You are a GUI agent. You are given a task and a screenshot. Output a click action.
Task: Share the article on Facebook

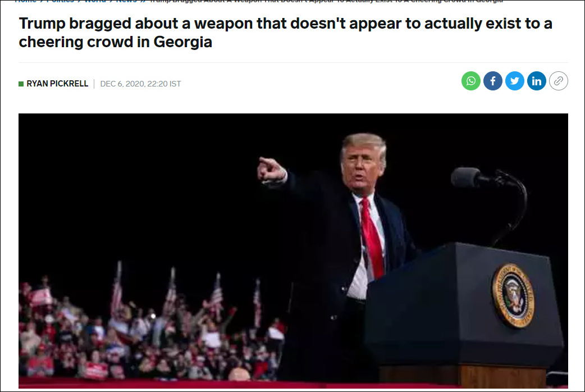click(493, 81)
